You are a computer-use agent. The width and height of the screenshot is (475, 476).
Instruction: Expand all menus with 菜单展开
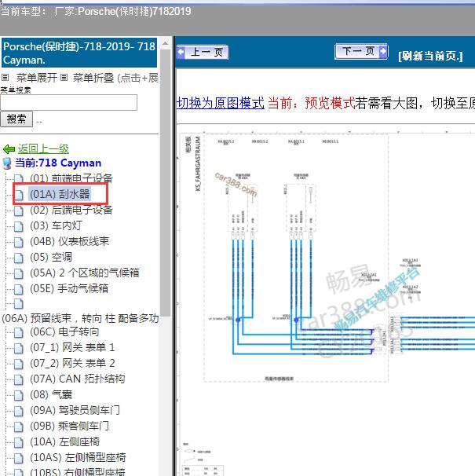[37, 78]
